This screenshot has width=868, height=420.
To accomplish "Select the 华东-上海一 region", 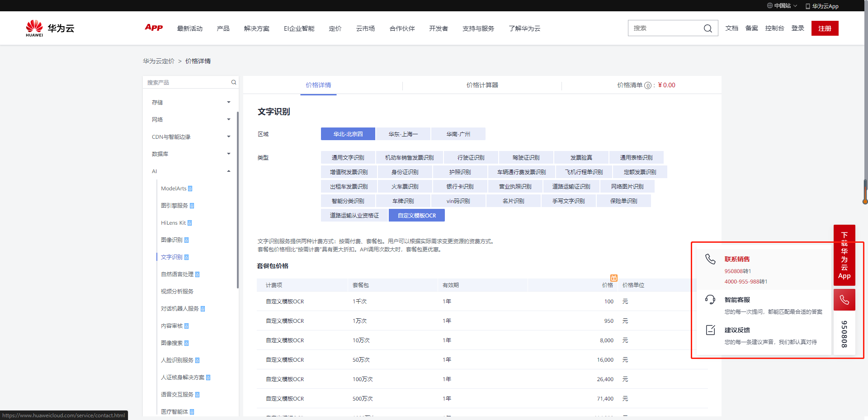I will tap(403, 134).
